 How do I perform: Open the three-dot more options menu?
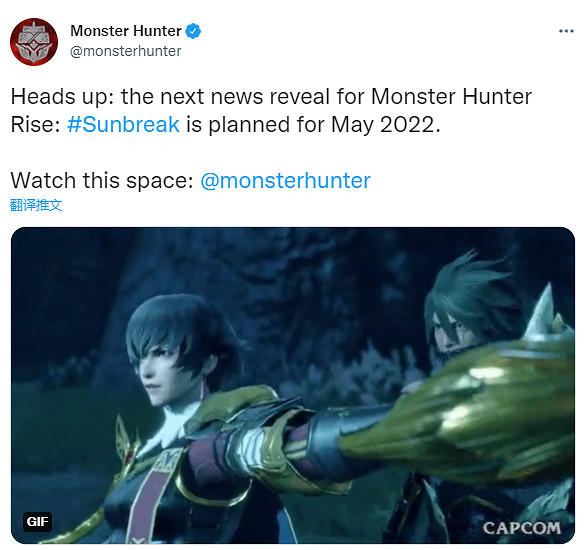(566, 31)
